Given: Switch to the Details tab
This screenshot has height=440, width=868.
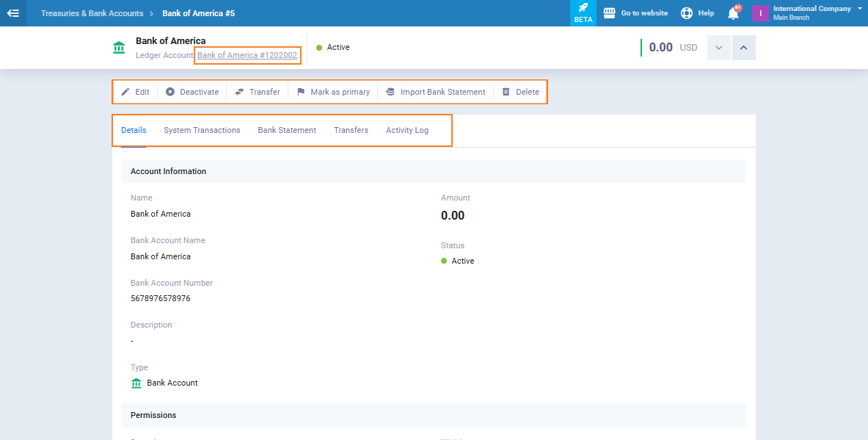Looking at the screenshot, I should pyautogui.click(x=134, y=130).
